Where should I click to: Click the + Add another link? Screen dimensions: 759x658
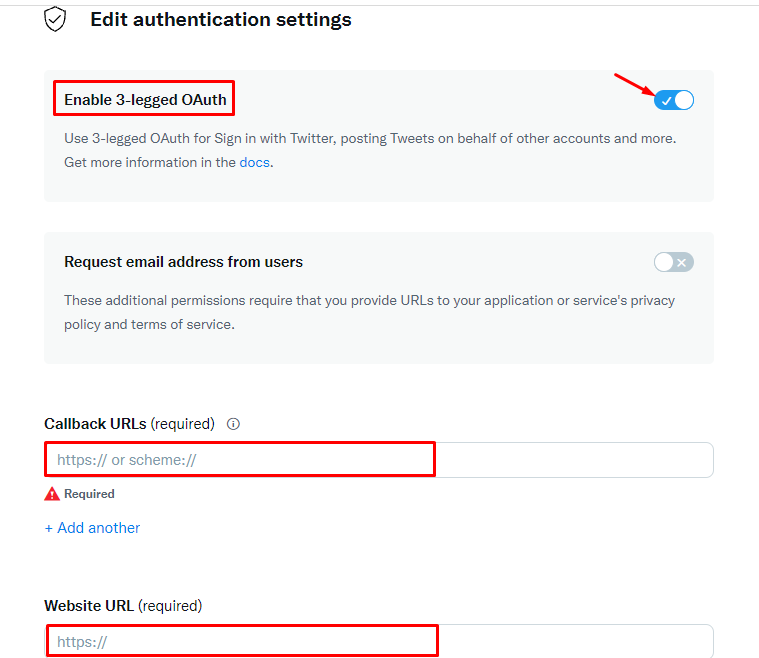coord(92,528)
